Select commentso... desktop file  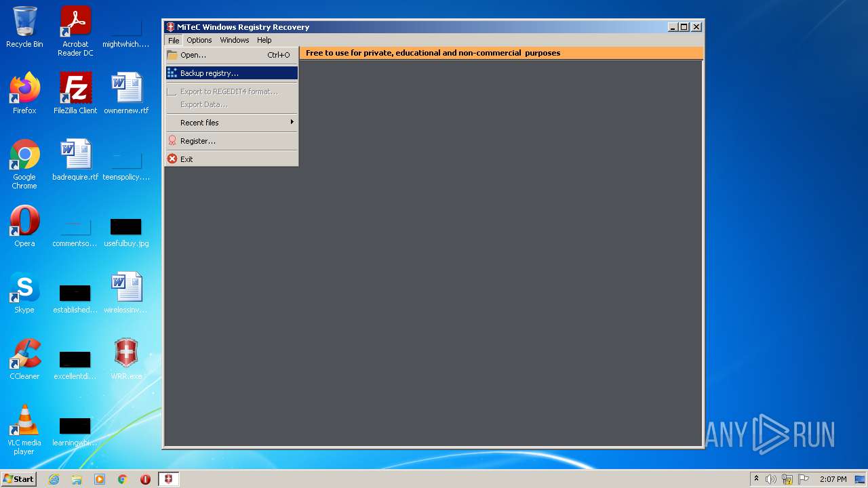point(75,231)
